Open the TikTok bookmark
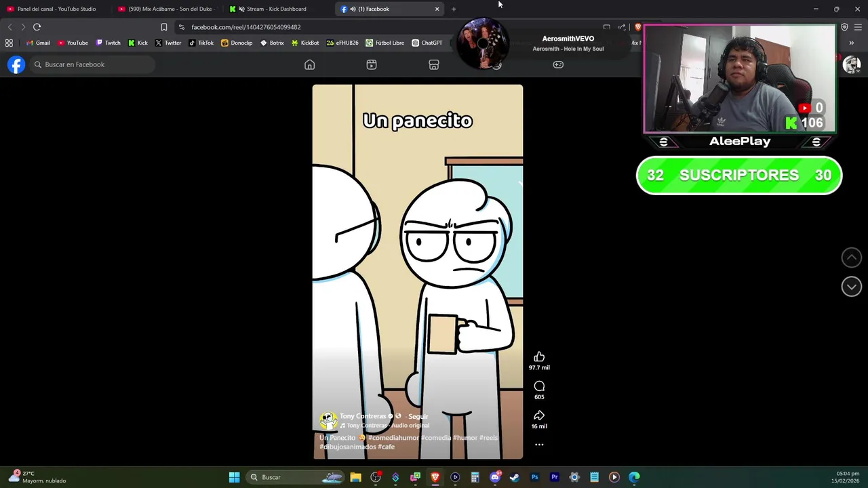This screenshot has height=488, width=868. [201, 43]
